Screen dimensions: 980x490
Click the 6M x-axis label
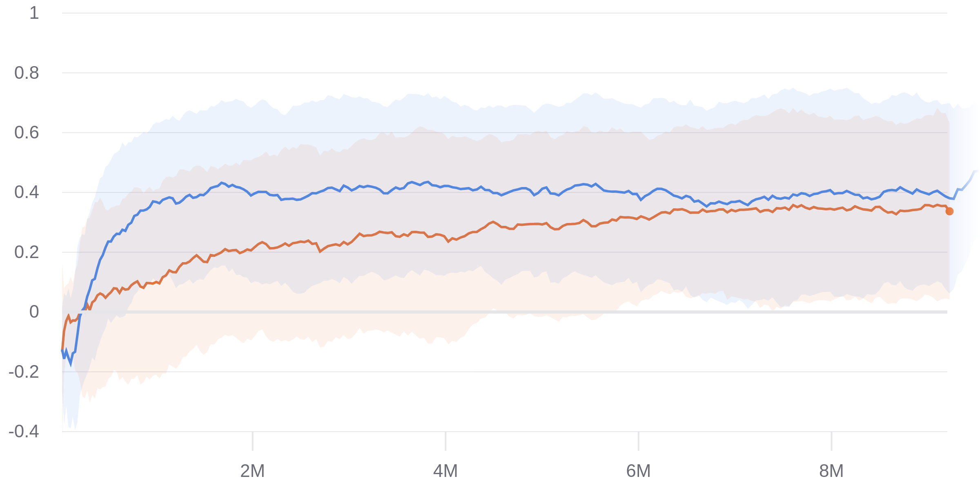638,471
